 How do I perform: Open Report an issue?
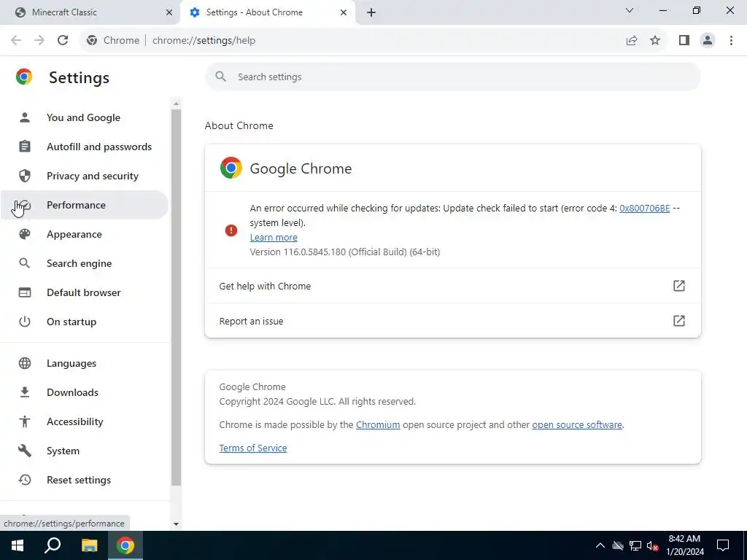[x=452, y=321]
